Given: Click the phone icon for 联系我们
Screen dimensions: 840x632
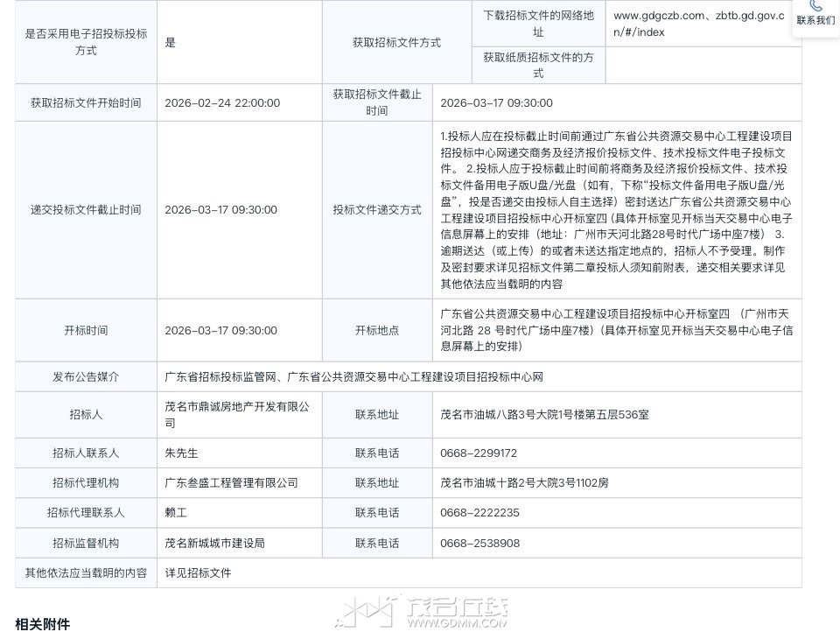Looking at the screenshot, I should [815, 6].
